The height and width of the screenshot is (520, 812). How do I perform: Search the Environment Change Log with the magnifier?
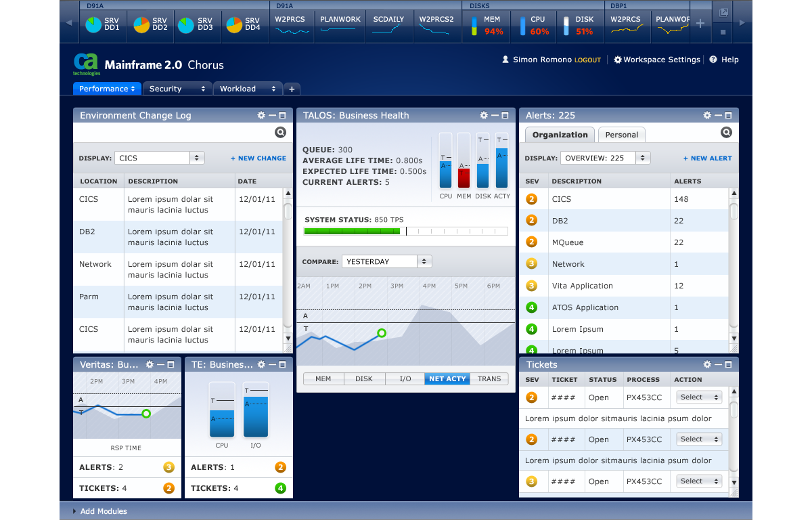[x=281, y=132]
